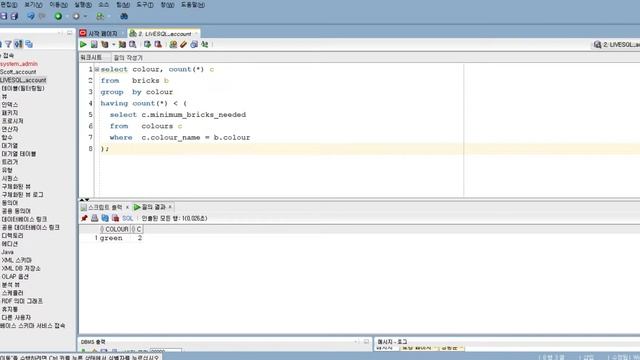Click the Run Script icon in worksheet toolbar
The width and height of the screenshot is (640, 360).
pos(94,44)
